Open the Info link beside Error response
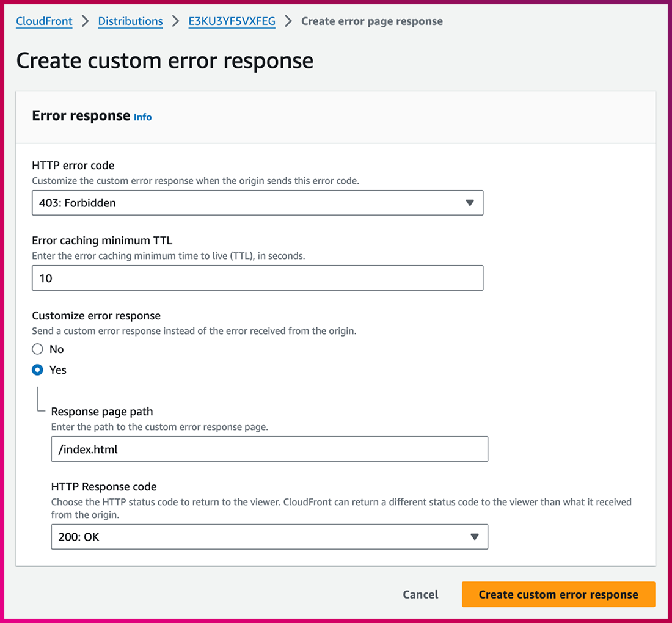672x623 pixels. (142, 117)
